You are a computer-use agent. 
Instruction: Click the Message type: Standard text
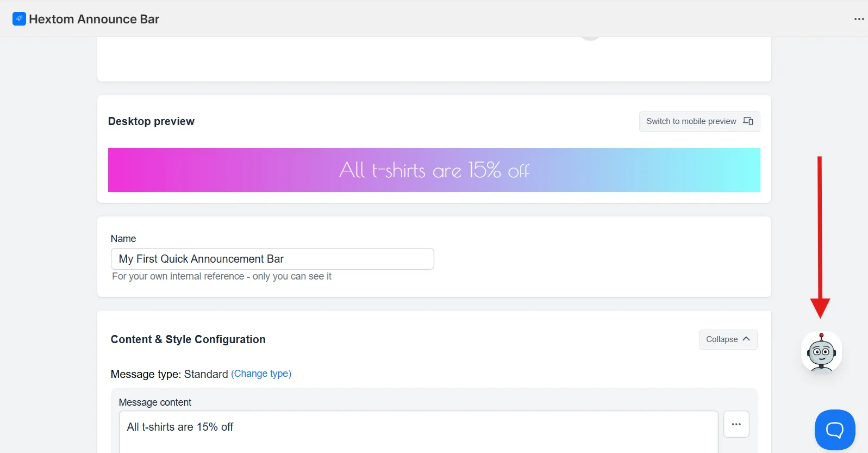point(169,374)
